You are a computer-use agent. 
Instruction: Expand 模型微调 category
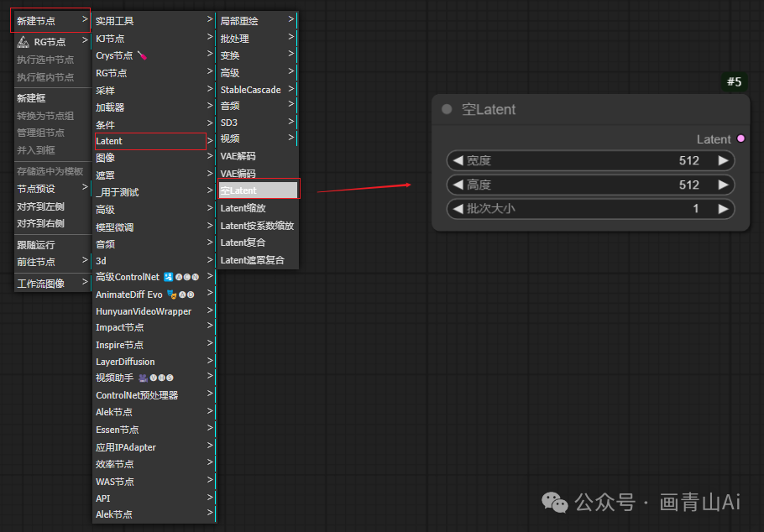154,227
